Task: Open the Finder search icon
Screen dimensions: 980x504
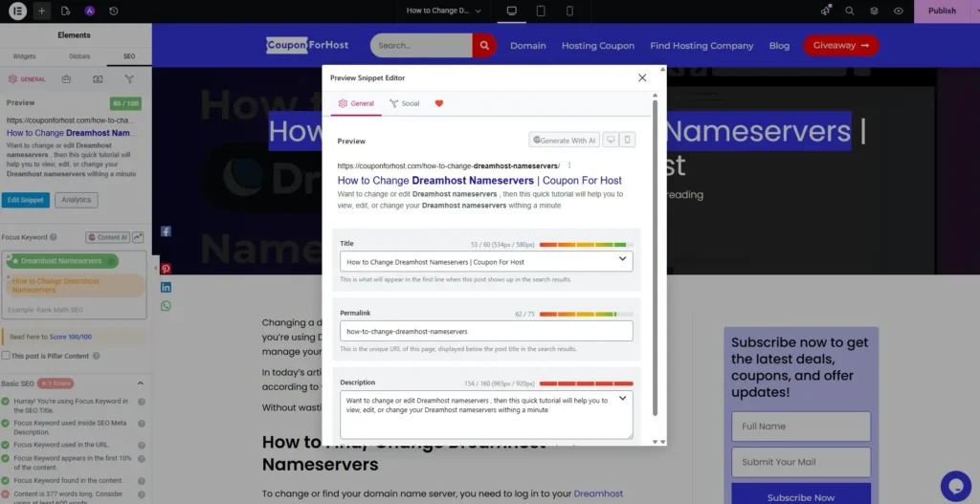Action: pyautogui.click(x=850, y=11)
